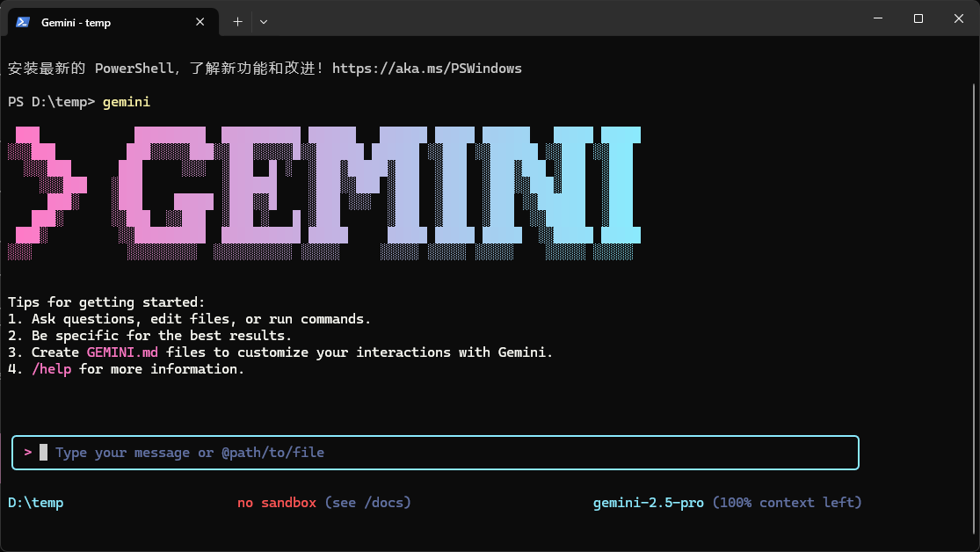Screen dimensions: 980x552
Task: Click the pink prompt arrow in input box
Action: click(x=28, y=452)
